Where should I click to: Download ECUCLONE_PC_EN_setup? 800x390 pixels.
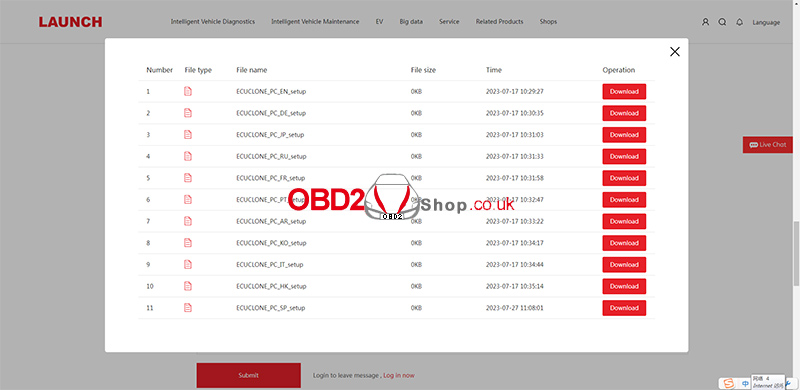coord(624,91)
